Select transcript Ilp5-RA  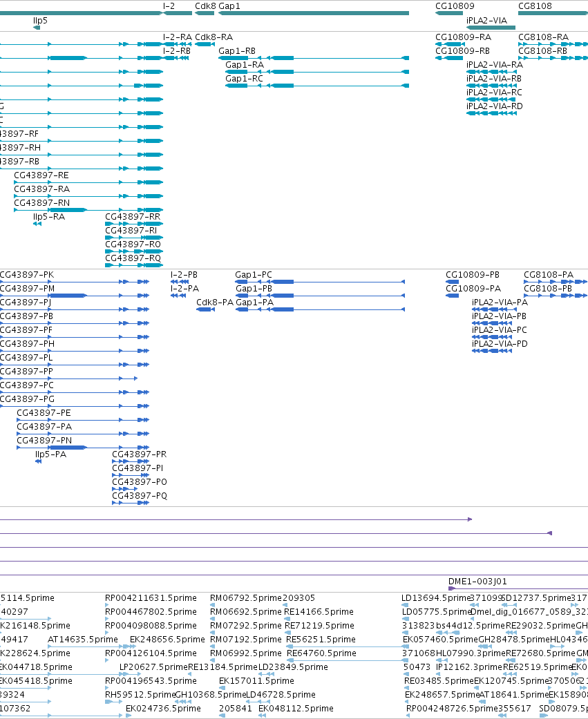point(48,216)
